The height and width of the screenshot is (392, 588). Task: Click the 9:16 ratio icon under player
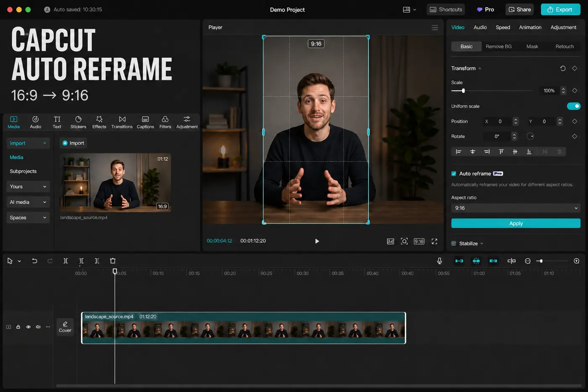[419, 241]
